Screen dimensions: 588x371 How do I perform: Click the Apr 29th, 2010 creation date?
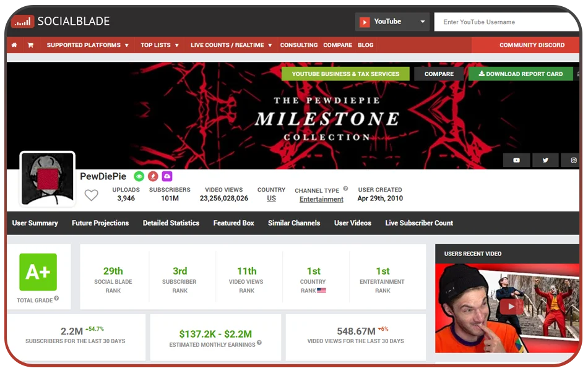point(380,198)
